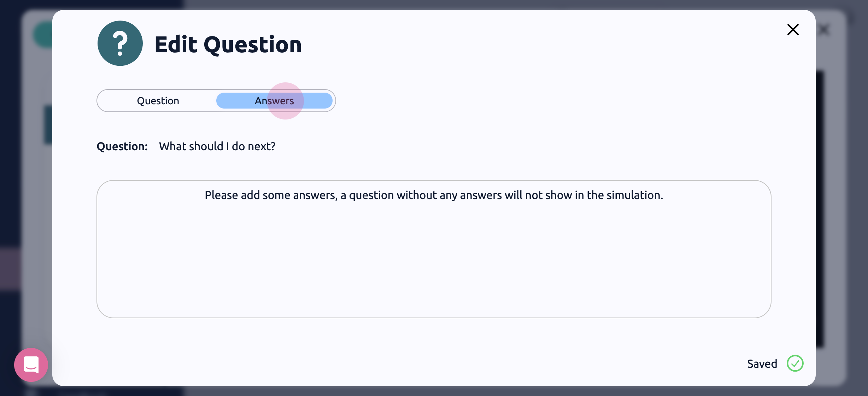The height and width of the screenshot is (396, 868).
Task: Click the mauve strip on left backdrop
Action: coord(10,269)
